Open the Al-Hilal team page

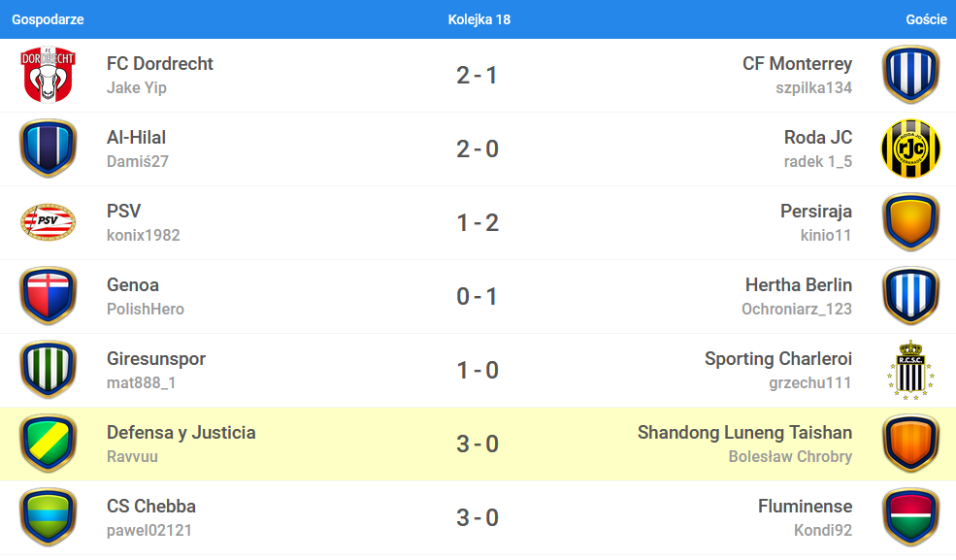pos(136,138)
